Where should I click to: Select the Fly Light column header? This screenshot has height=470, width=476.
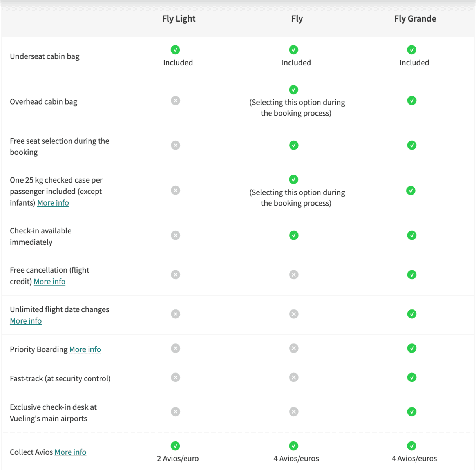(x=179, y=19)
